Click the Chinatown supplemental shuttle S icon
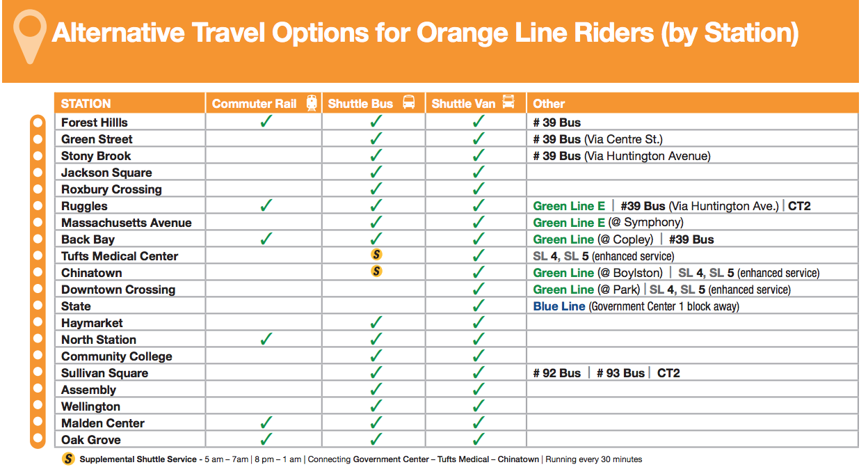The width and height of the screenshot is (868, 474). [x=376, y=272]
